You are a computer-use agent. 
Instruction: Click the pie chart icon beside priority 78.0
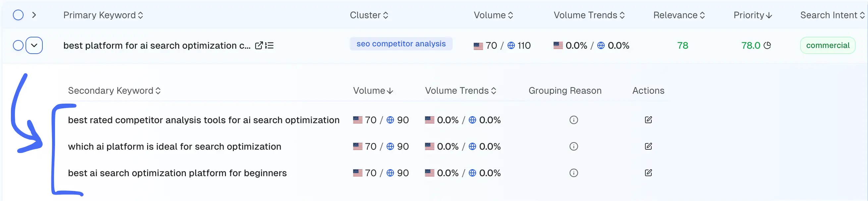pyautogui.click(x=767, y=45)
